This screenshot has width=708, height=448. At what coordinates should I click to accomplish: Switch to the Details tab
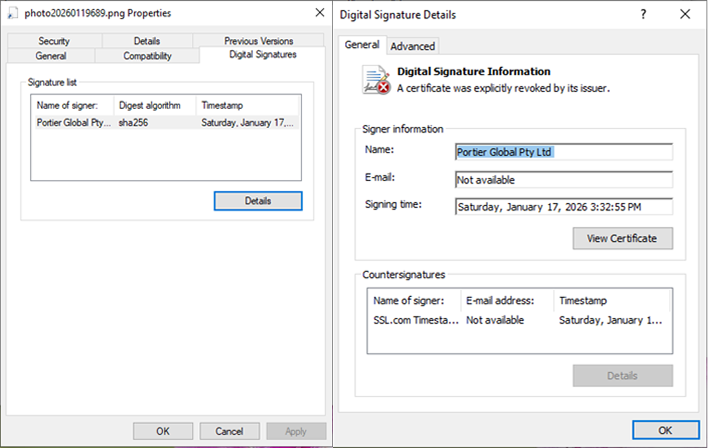point(146,41)
